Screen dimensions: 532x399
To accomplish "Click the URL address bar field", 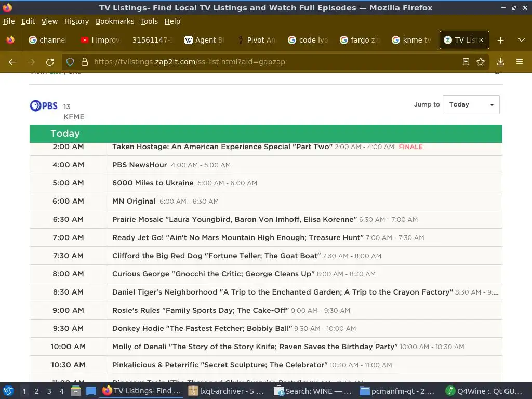I will coord(275,62).
